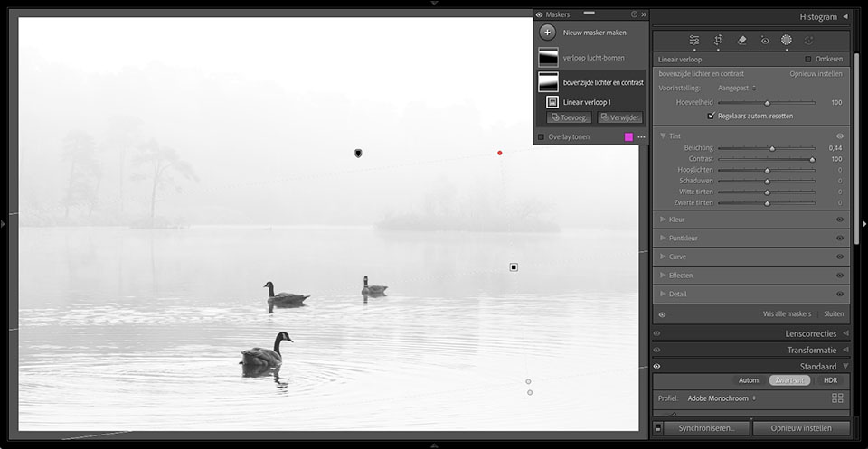Select the Red eye correction tool
This screenshot has height=449, width=868.
point(765,41)
